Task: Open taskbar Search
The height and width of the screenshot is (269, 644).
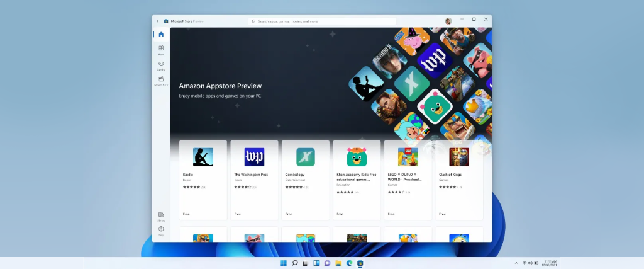Action: click(x=294, y=263)
